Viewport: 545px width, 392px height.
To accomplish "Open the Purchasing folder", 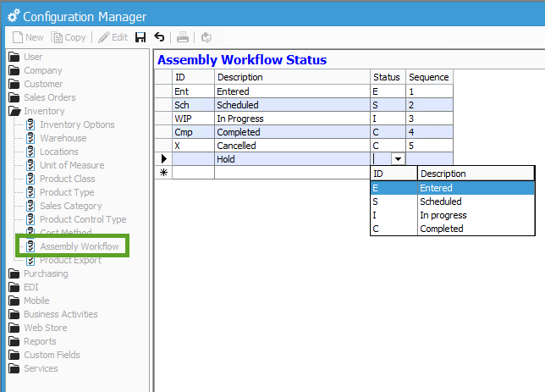I will pyautogui.click(x=38, y=273).
